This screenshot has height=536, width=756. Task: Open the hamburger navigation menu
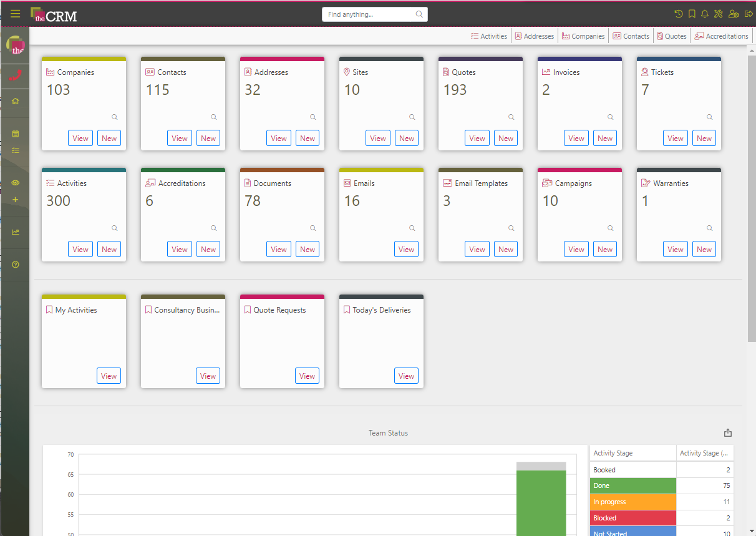15,13
